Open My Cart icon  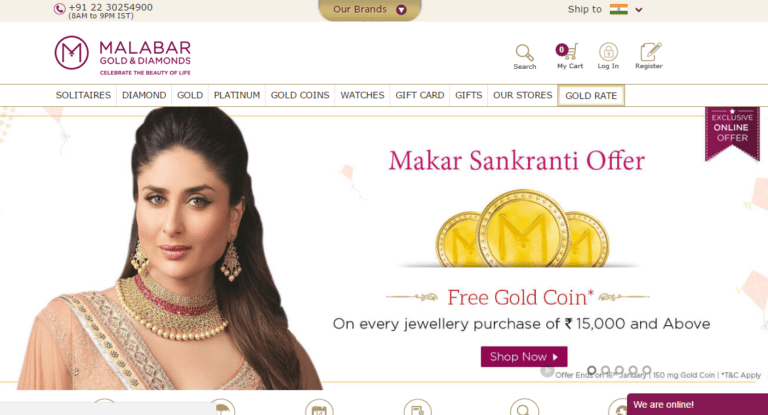coord(568,51)
